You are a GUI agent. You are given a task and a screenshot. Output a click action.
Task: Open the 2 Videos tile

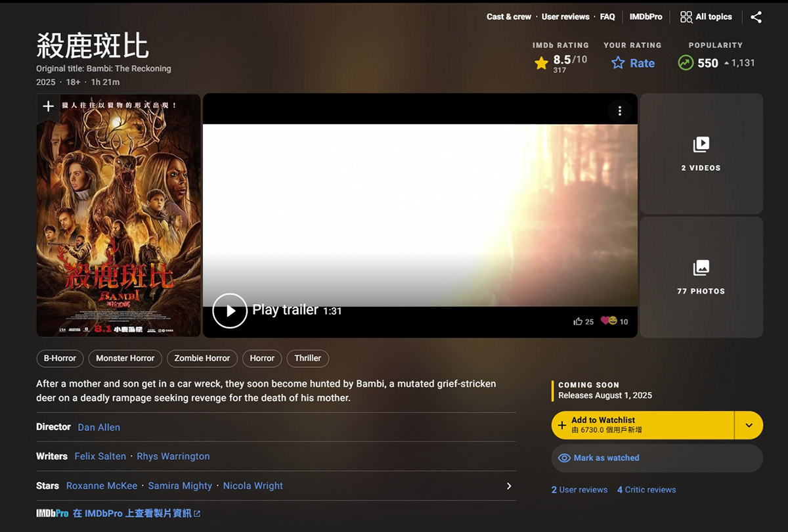click(x=701, y=154)
